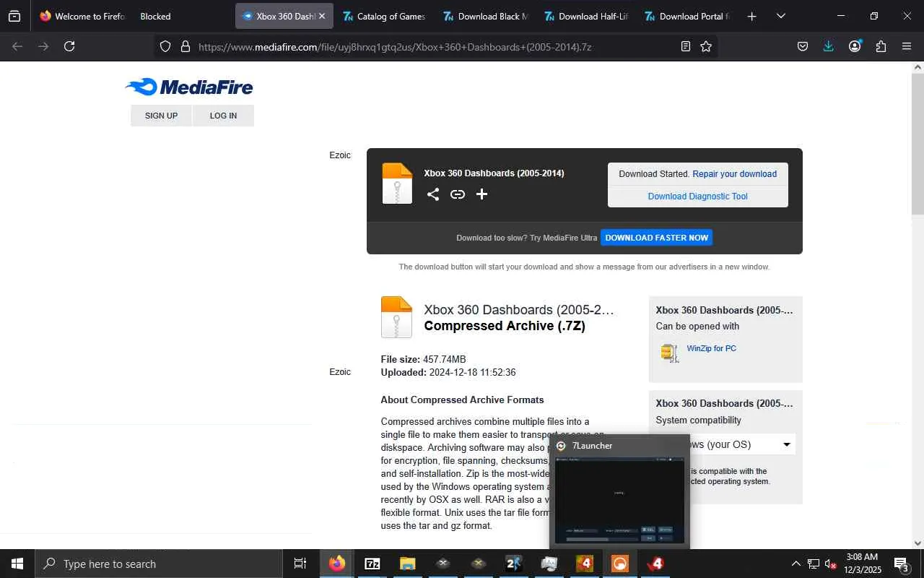924x578 pixels.
Task: Switch to the Catalog of Games tab
Action: pos(384,16)
